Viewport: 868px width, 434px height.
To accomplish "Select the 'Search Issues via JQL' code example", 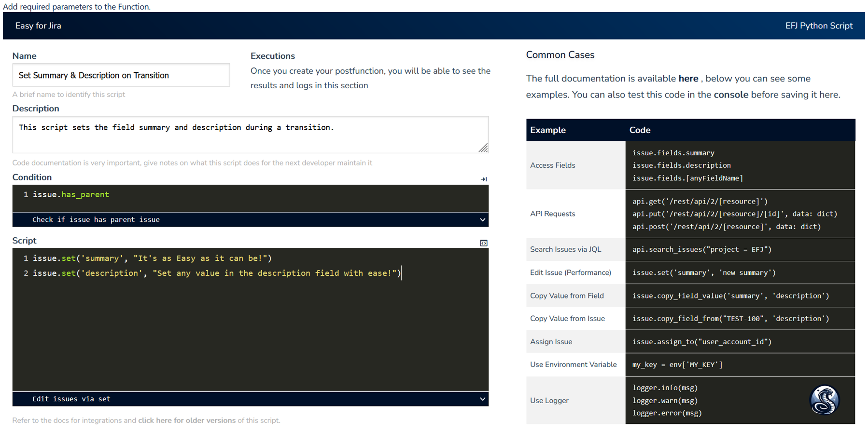I will pyautogui.click(x=702, y=250).
